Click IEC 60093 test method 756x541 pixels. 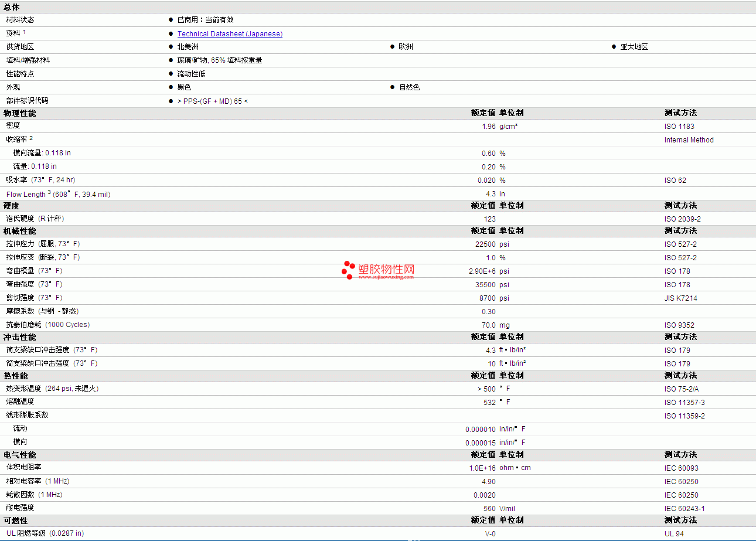coord(682,468)
